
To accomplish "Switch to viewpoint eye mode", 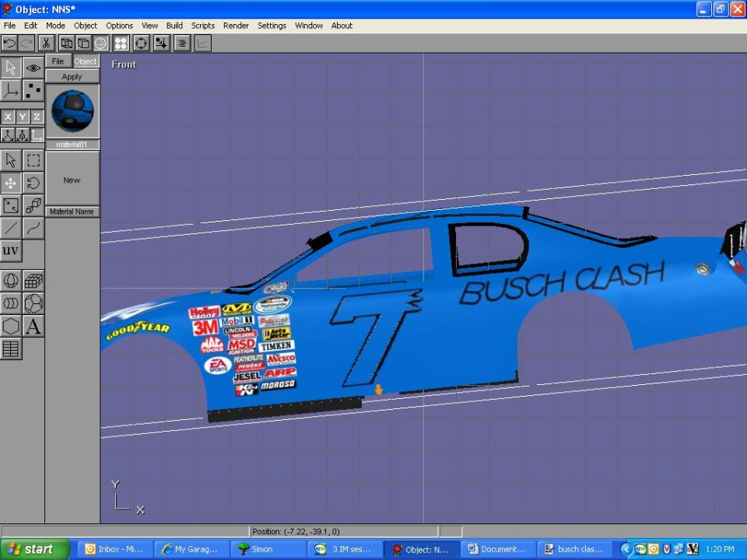I will click(33, 68).
